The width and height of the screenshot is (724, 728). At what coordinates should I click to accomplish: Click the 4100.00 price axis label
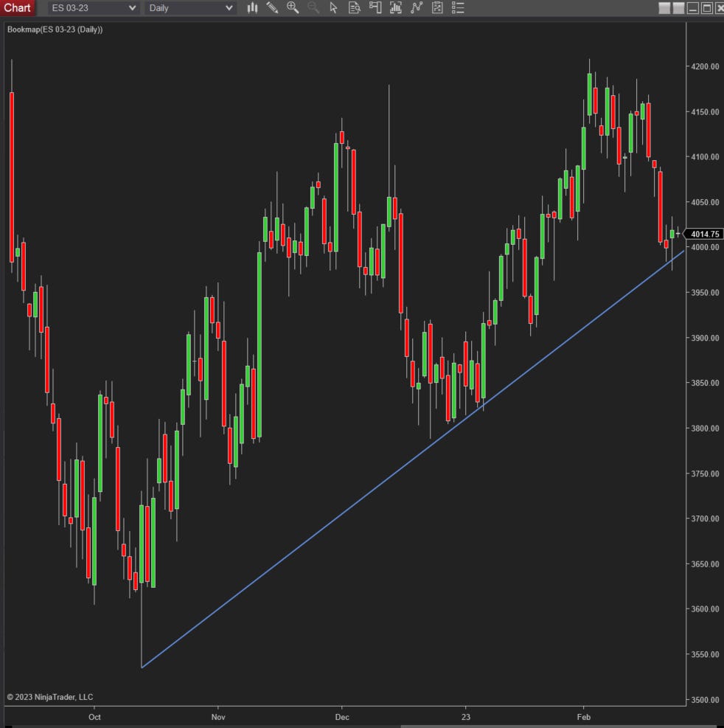[705, 157]
